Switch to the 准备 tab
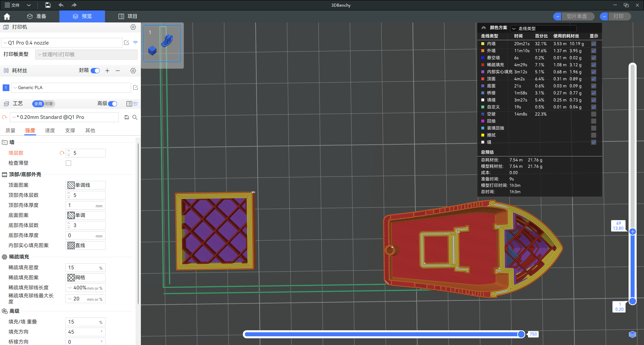 point(37,16)
